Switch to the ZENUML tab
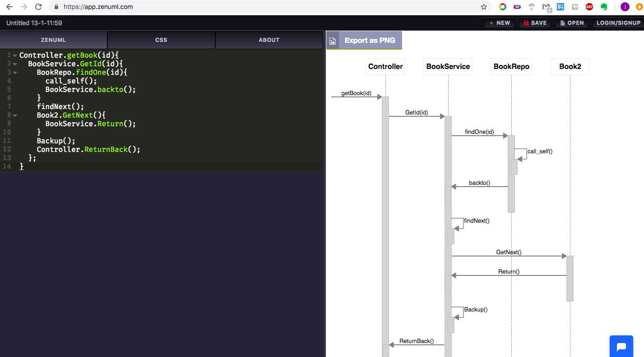 pyautogui.click(x=53, y=40)
